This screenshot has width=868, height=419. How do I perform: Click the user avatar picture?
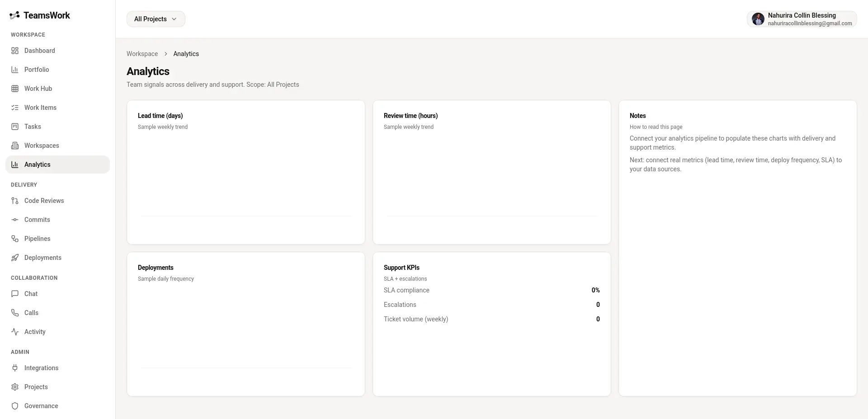tap(758, 19)
